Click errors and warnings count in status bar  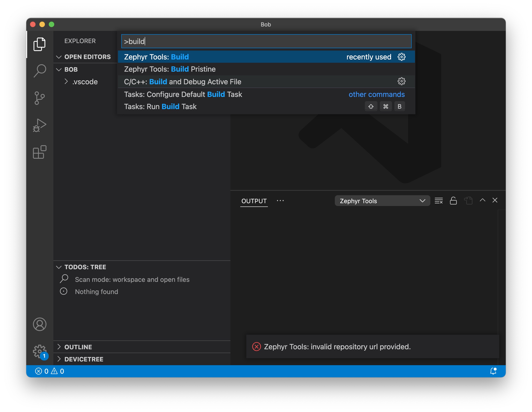coord(49,371)
